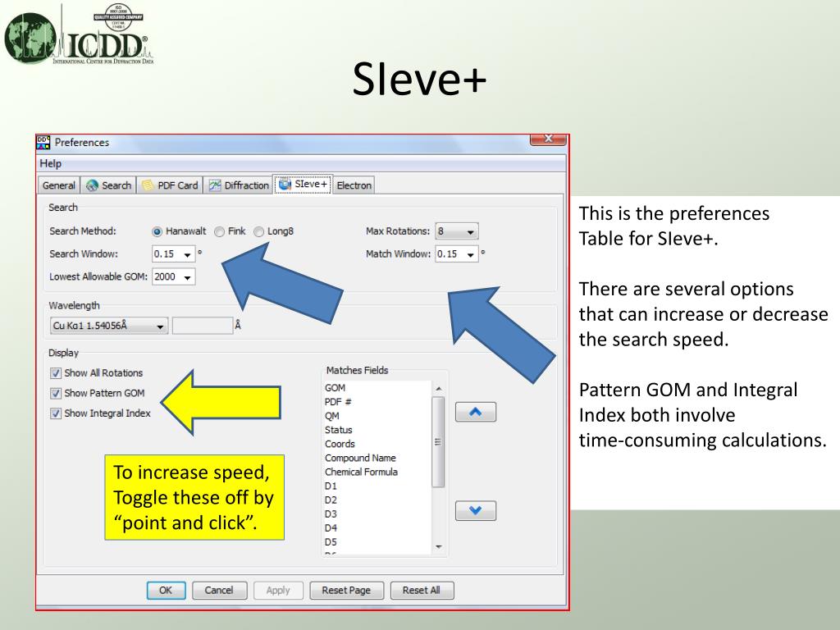840x630 pixels.
Task: Select the Hanawalt search method
Action: pyautogui.click(x=157, y=231)
